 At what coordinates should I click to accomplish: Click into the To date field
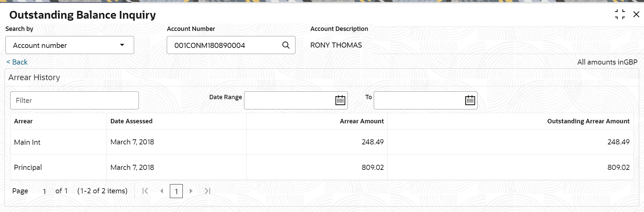[x=418, y=101]
